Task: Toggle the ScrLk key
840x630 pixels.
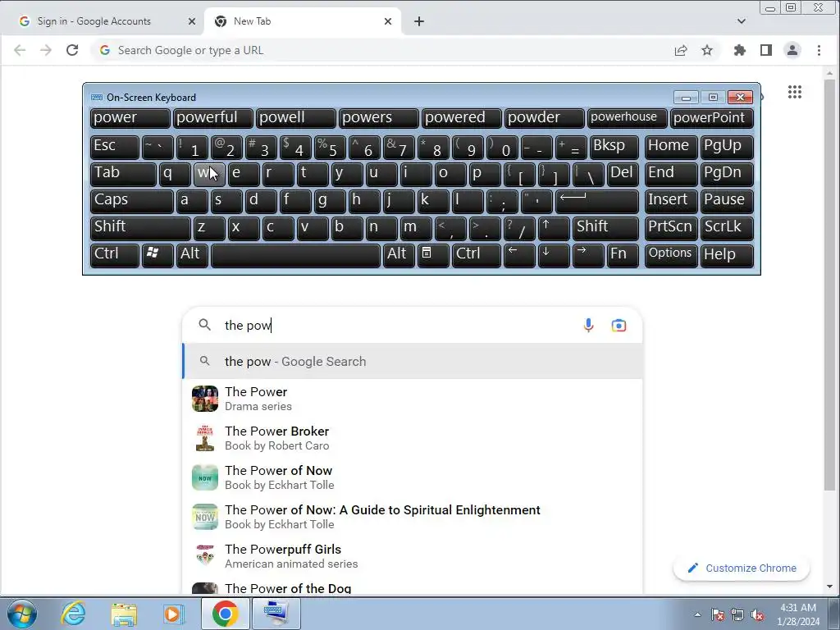Action: pyautogui.click(x=727, y=228)
